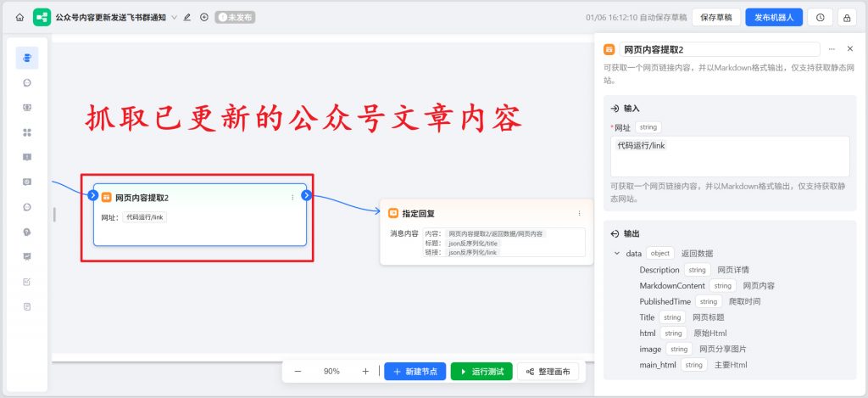Screen dimensions: 868x398
Task: Select the 指定回复 node card
Action: (487, 232)
